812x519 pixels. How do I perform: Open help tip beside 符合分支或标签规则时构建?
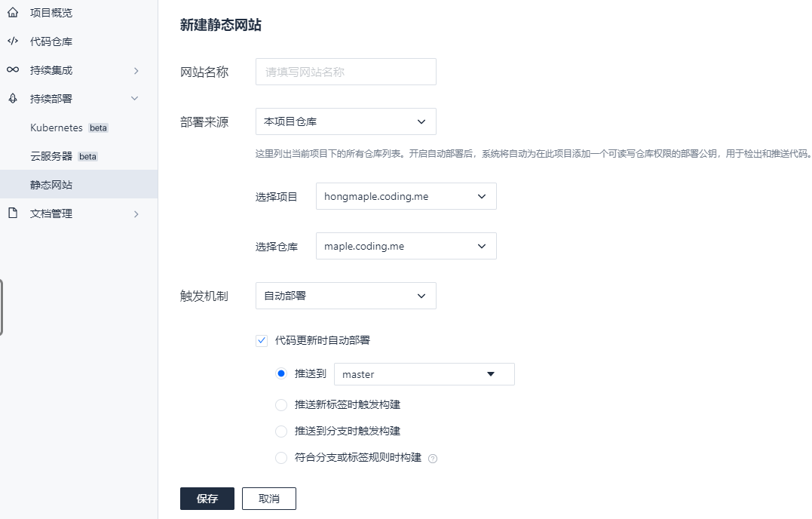tap(432, 458)
